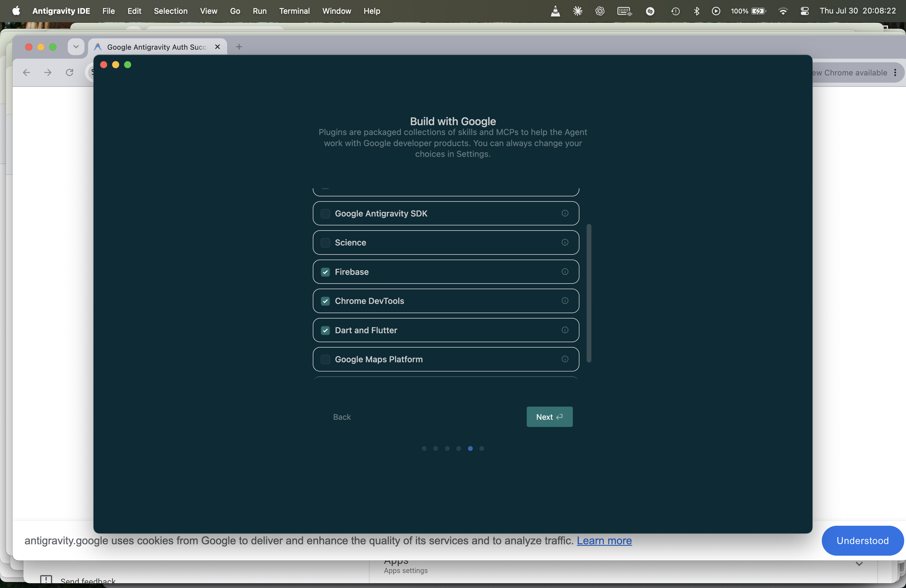This screenshot has width=906, height=588.
Task: Close the Google Antigravity Auth tab
Action: [218, 47]
